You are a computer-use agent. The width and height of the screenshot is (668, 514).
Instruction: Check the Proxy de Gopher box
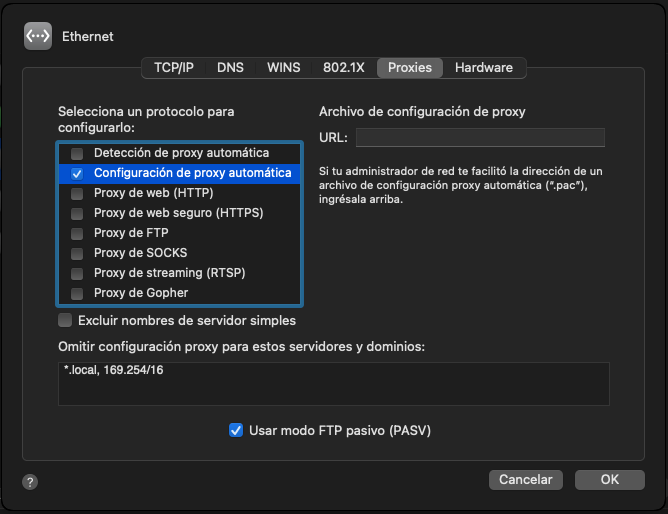tap(77, 293)
